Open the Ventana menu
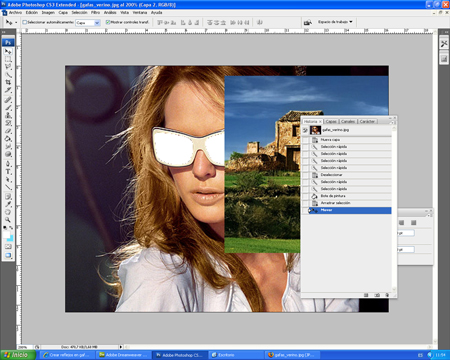 [x=140, y=13]
